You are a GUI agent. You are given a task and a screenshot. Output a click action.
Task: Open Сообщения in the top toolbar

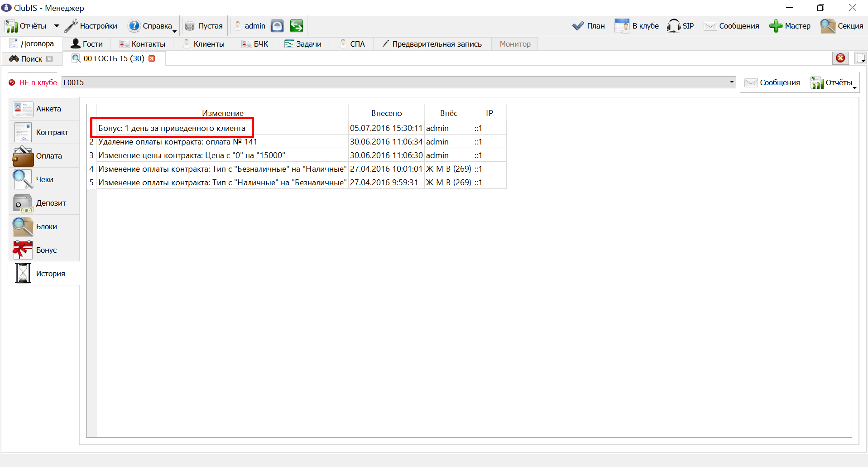click(731, 26)
